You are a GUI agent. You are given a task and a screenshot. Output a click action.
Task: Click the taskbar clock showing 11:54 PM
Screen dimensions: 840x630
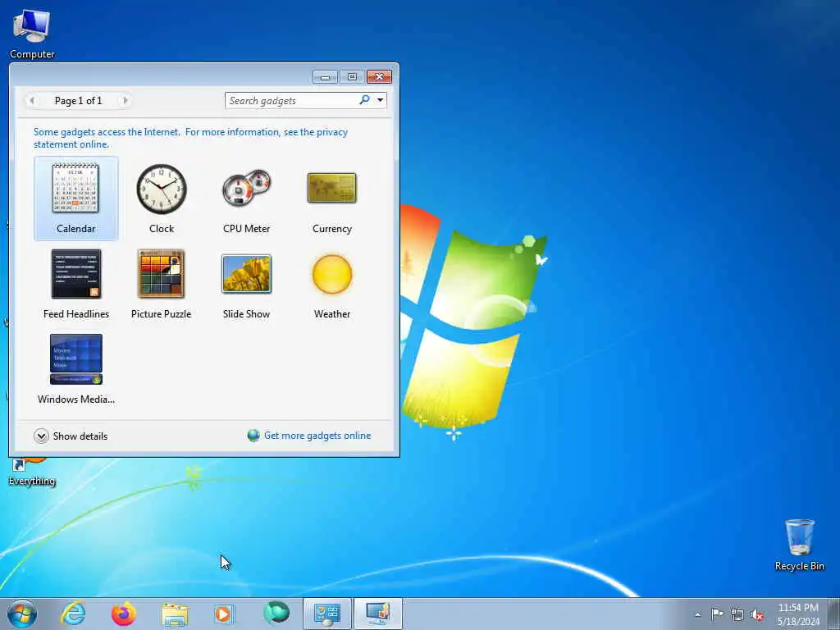tap(798, 614)
